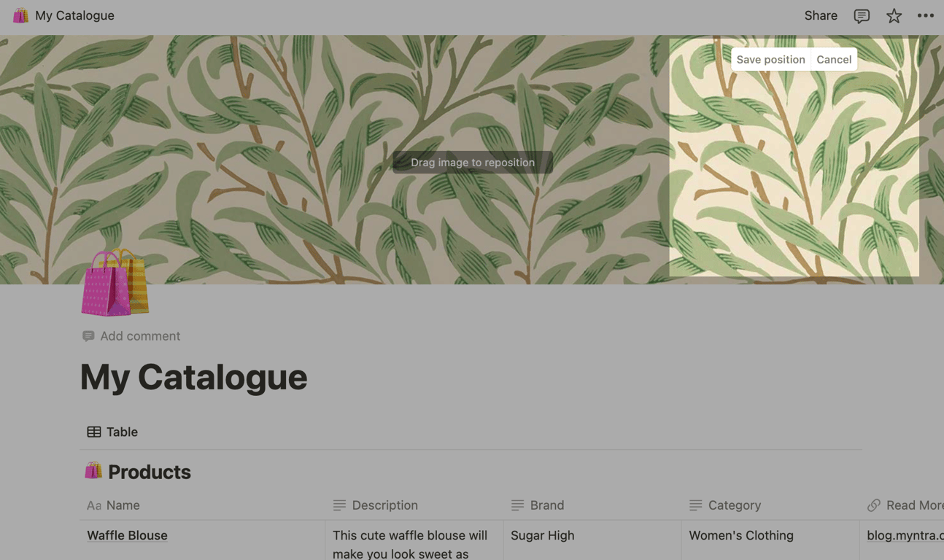Star this page as favorite
Viewport: 944px width, 560px height.
coord(894,16)
